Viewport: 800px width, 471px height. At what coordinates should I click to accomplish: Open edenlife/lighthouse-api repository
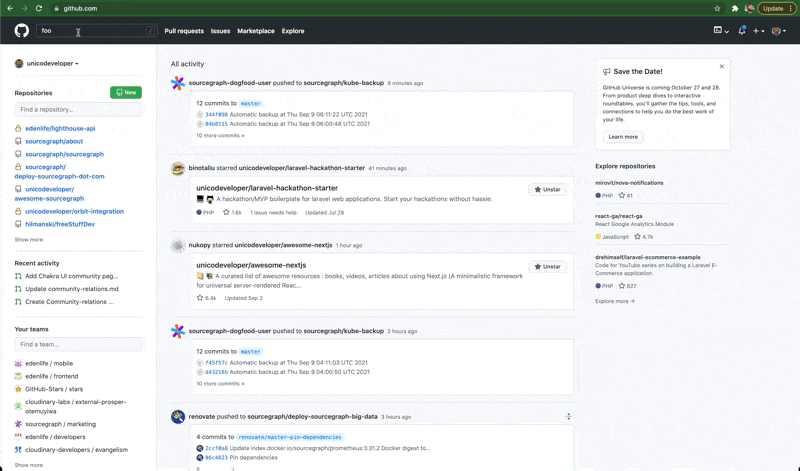click(60, 128)
